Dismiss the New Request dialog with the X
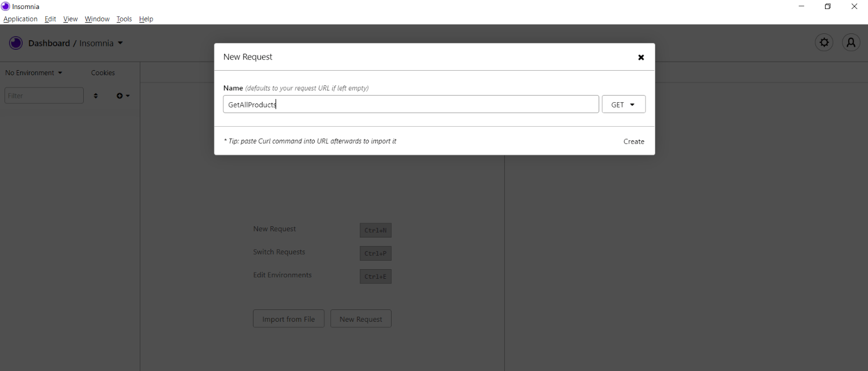The width and height of the screenshot is (868, 371). [x=641, y=57]
